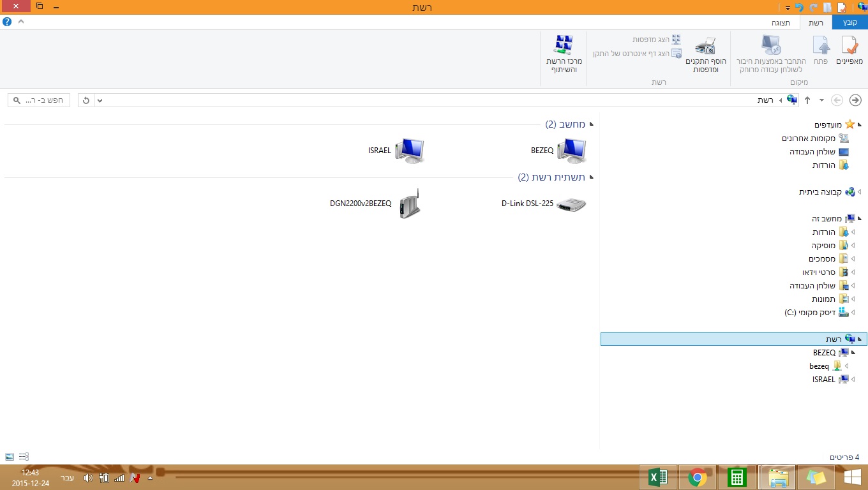Click the '4 פריטים' status bar text
This screenshot has width=868, height=490.
pyautogui.click(x=844, y=457)
